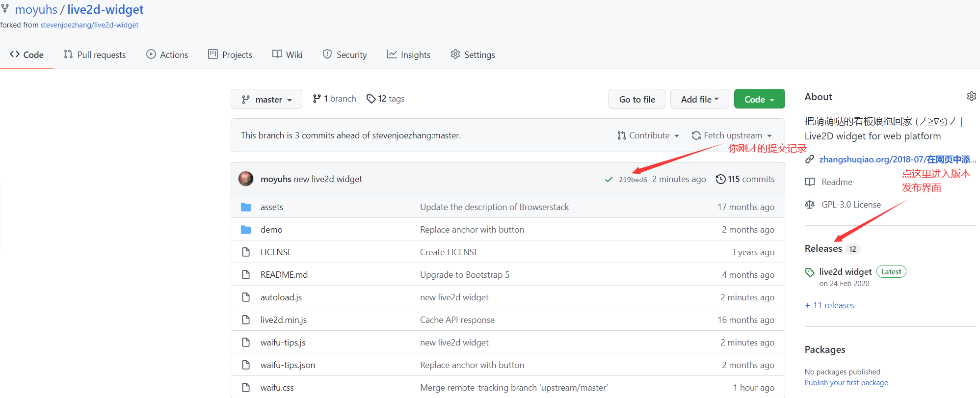Open the zhangshuqiao.org website link
This screenshot has height=398, width=980.
tap(897, 159)
